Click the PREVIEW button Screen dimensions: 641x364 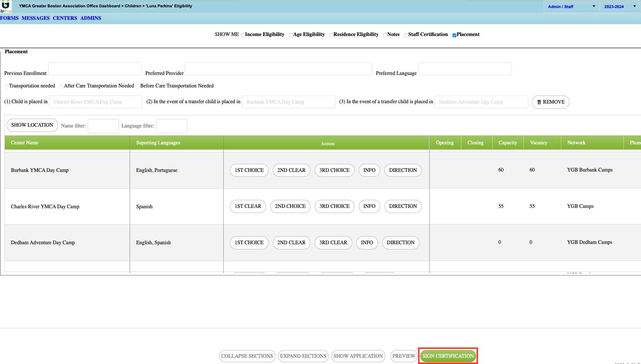click(x=404, y=356)
